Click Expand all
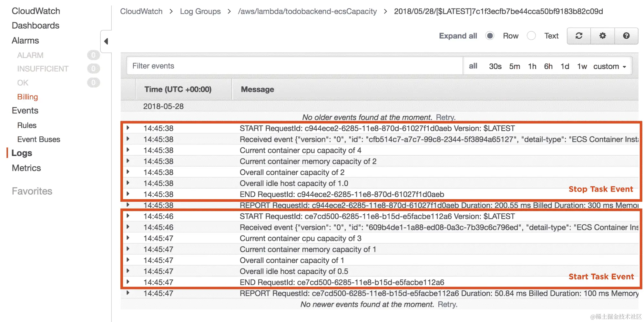644x322 pixels. click(x=458, y=36)
